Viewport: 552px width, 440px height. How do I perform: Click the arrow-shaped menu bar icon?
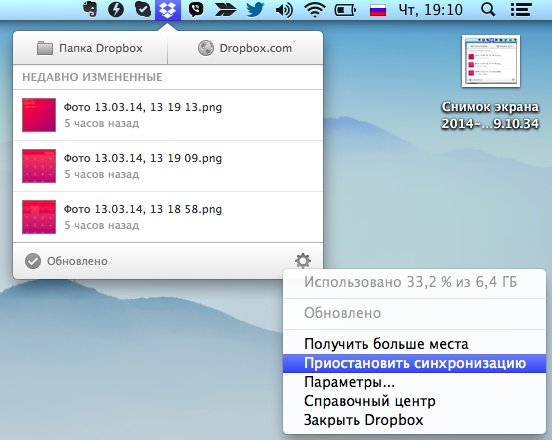[x=225, y=10]
